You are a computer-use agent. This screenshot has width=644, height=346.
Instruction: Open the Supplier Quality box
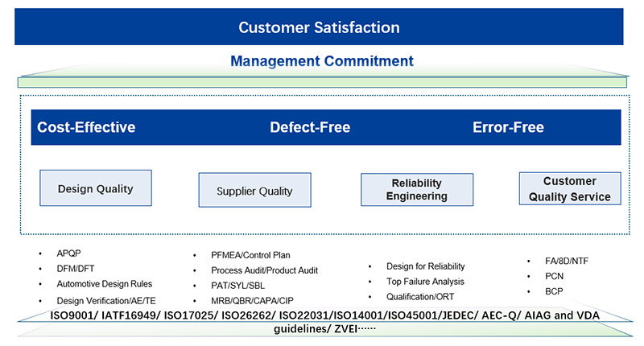coord(254,192)
